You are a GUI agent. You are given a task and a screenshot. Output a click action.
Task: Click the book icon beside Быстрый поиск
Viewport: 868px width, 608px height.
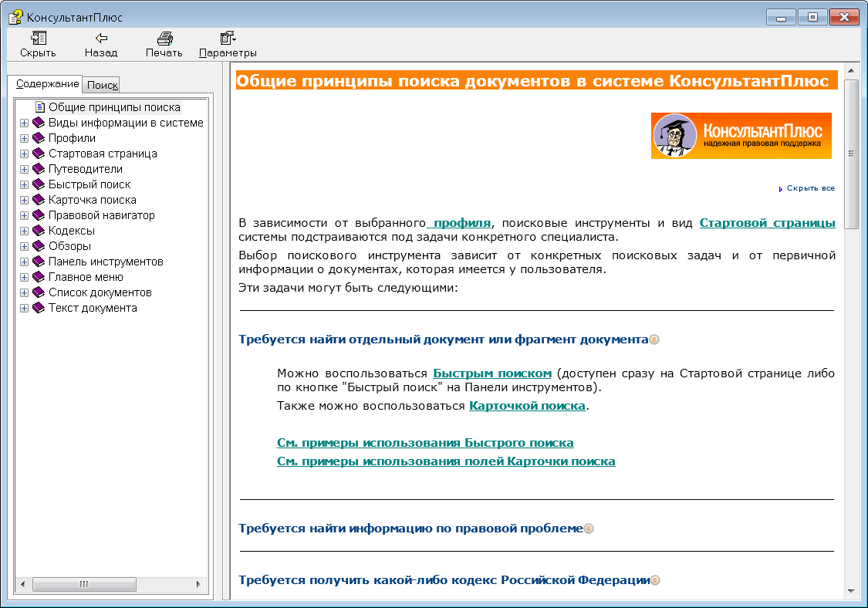pyautogui.click(x=39, y=184)
